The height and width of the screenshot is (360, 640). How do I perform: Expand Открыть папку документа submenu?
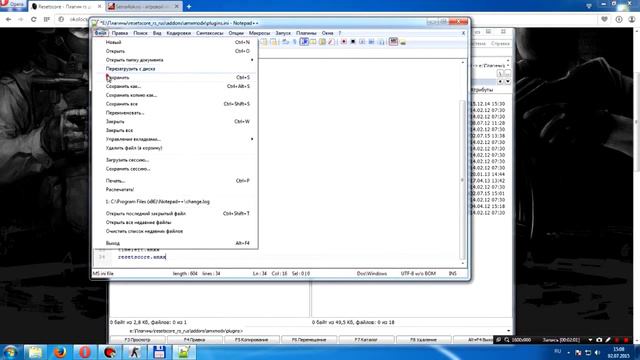176,60
